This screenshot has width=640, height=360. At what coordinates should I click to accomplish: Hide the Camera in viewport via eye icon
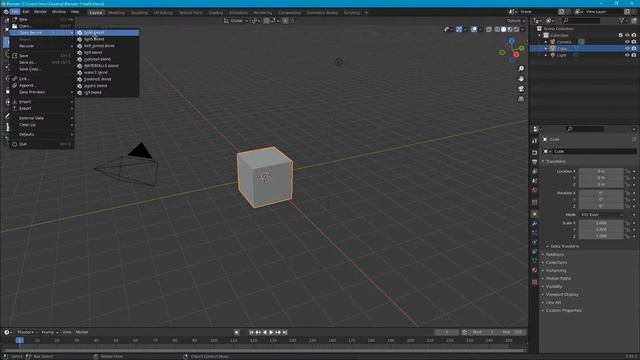coord(627,42)
